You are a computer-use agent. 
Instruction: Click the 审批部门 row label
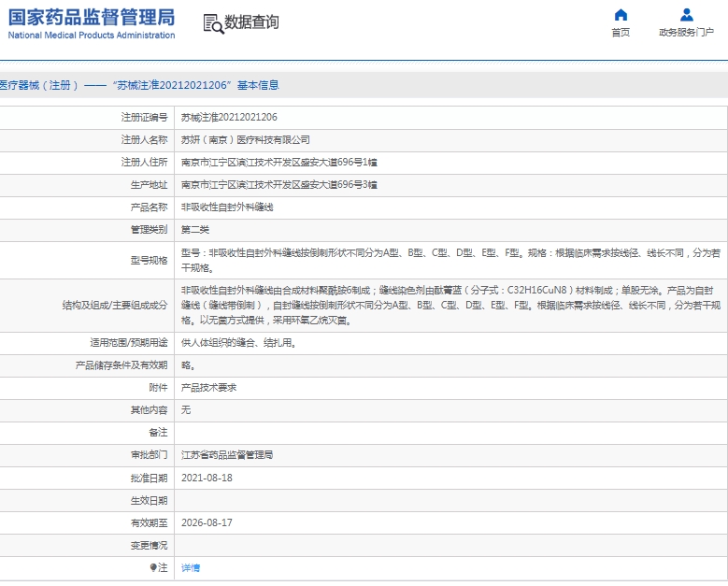coord(149,454)
